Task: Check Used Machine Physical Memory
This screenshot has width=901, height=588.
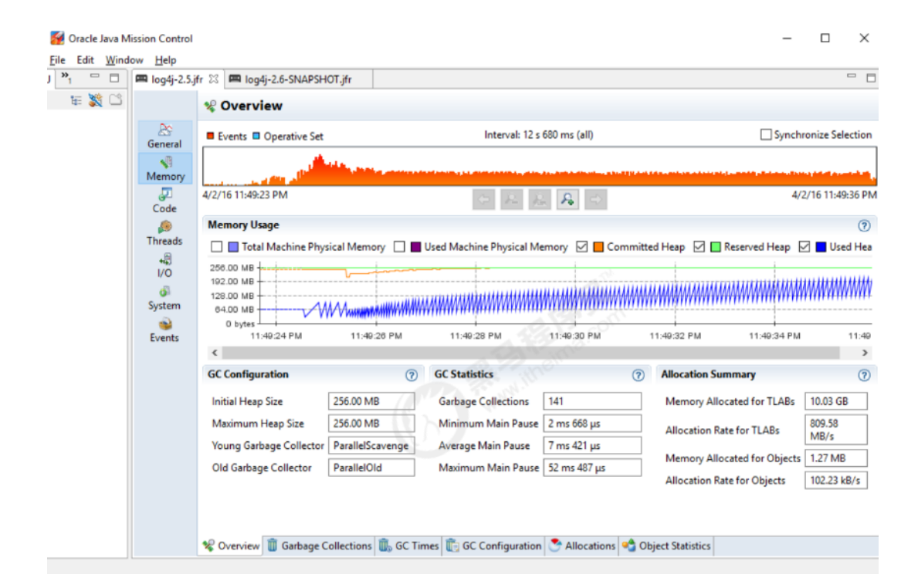Action: 399,247
